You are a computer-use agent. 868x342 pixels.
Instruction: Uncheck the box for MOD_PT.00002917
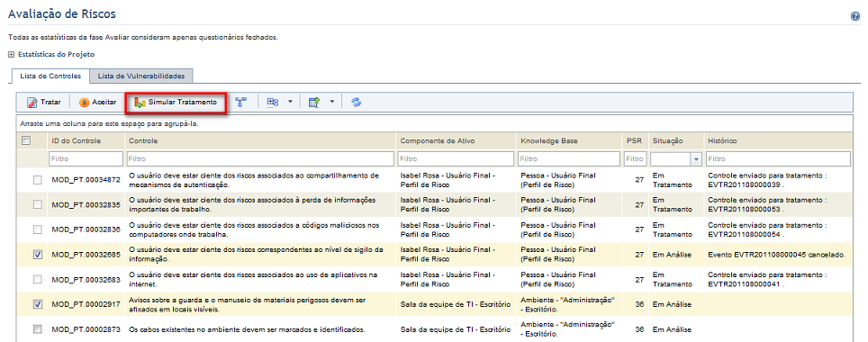click(37, 304)
